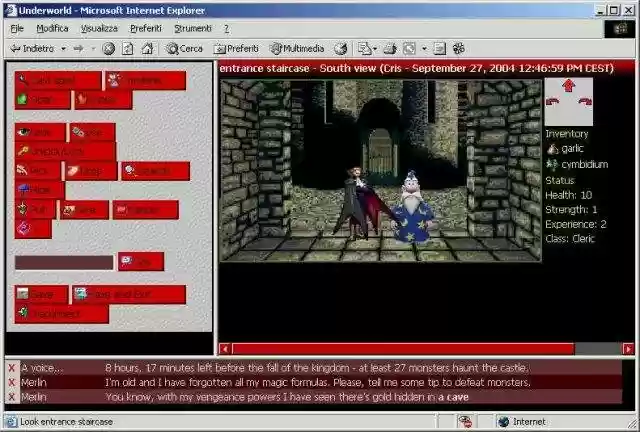Click the Cerca search toolbar button
The height and width of the screenshot is (432, 640).
pos(184,49)
